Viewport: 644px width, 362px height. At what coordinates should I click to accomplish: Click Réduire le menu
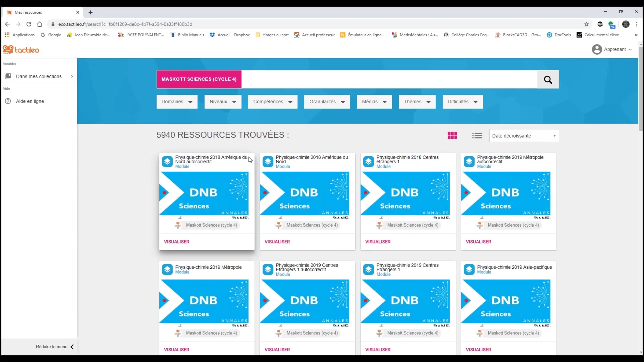pos(52,347)
